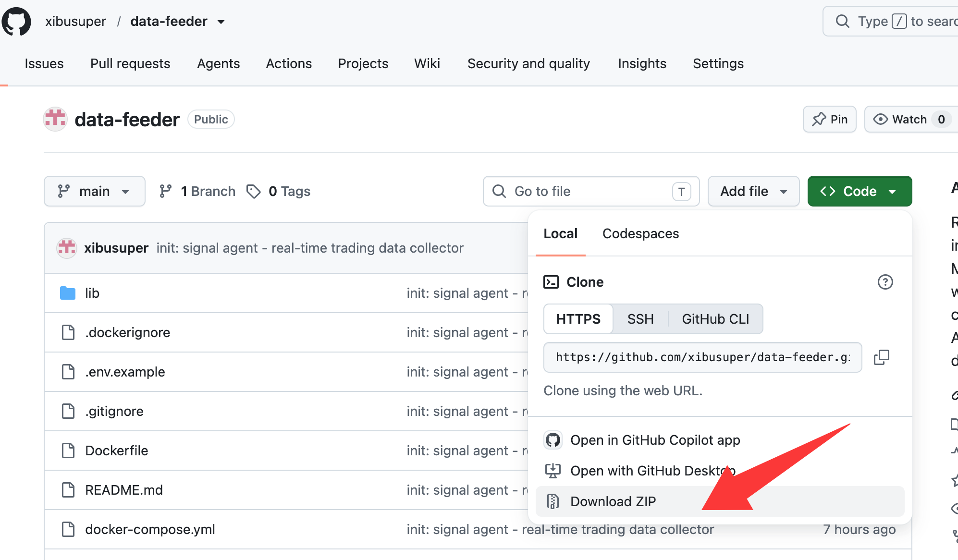Viewport: 958px width, 560px height.
Task: Open the Issues tab
Action: tap(44, 63)
